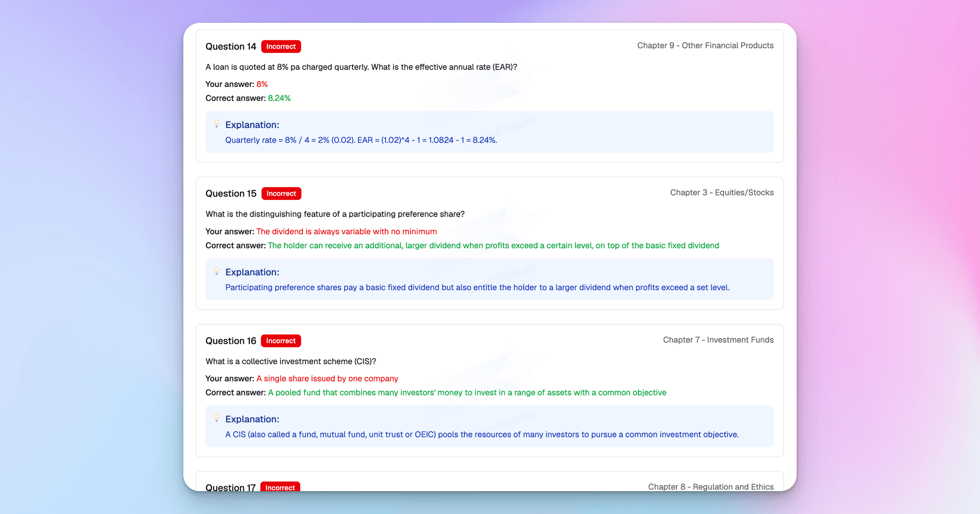Click the lightbulb icon in Question 14 explanation
Image resolution: width=980 pixels, height=514 pixels.
[x=217, y=124]
